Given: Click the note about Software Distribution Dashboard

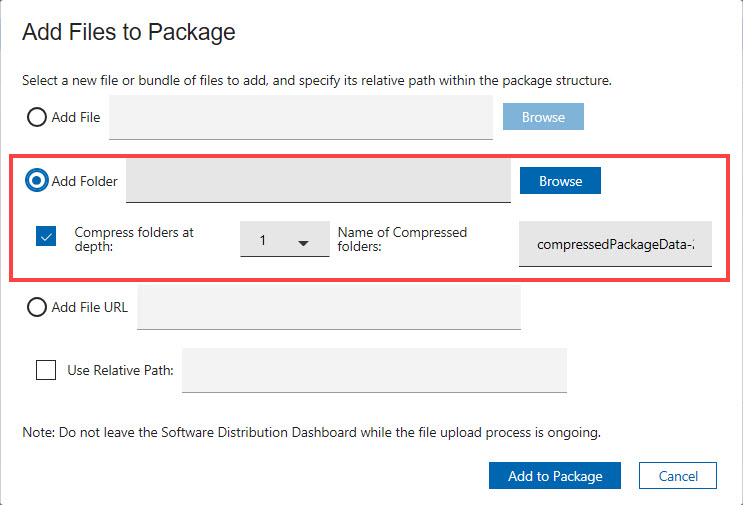Looking at the screenshot, I should [311, 433].
